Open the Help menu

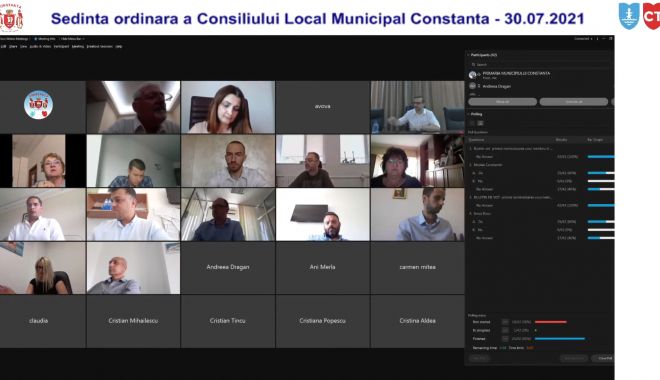(x=119, y=47)
